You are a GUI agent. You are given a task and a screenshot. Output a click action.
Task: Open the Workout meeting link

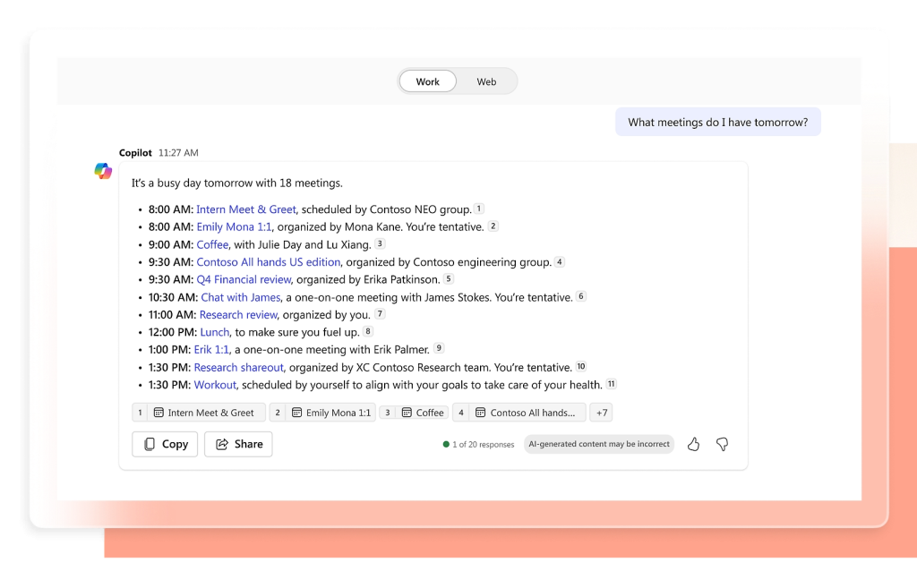(x=215, y=385)
